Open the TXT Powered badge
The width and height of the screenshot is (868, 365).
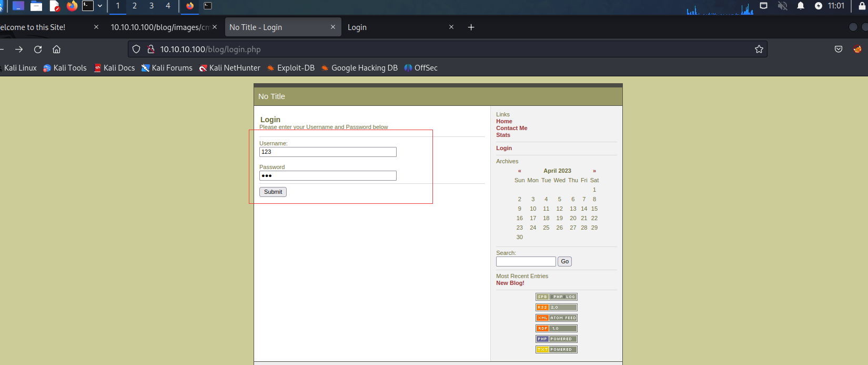tap(557, 350)
